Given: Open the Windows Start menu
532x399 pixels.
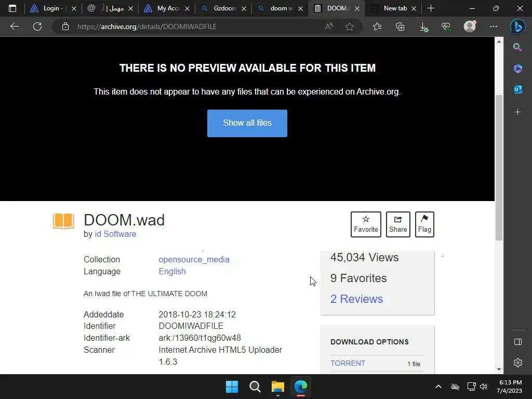Looking at the screenshot, I should tap(232, 387).
